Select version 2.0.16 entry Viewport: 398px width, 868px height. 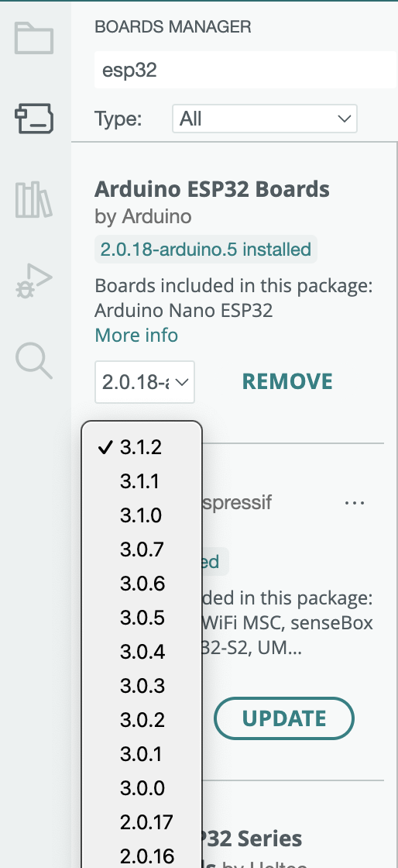142,855
